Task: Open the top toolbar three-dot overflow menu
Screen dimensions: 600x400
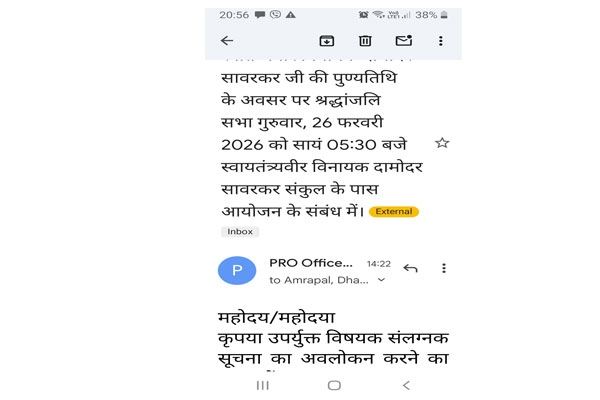Action: [x=441, y=41]
